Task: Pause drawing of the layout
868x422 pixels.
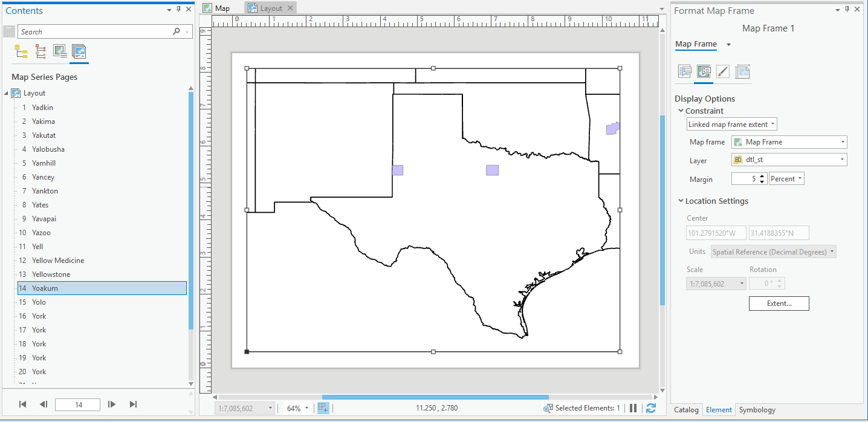Action: (632, 408)
